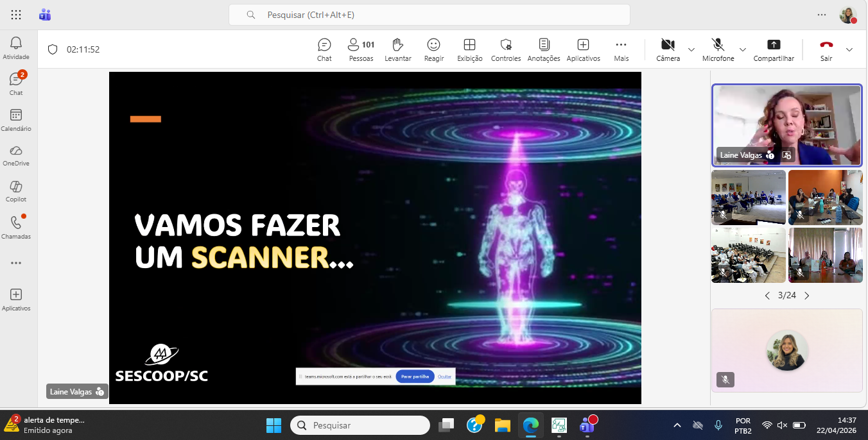Unmute the Microfone
The height and width of the screenshot is (440, 868).
(x=718, y=49)
